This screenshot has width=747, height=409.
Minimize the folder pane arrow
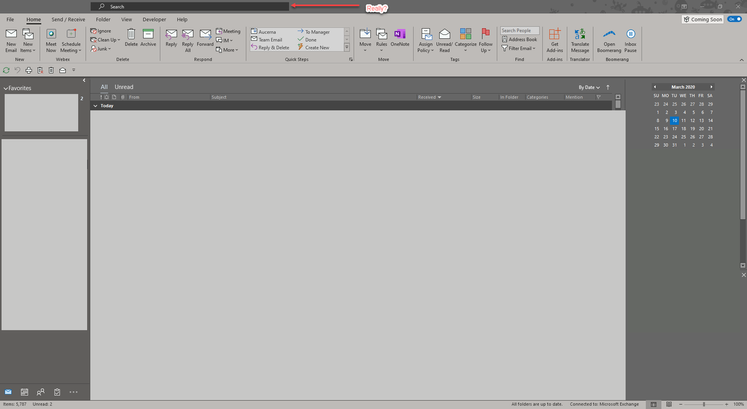click(x=84, y=80)
